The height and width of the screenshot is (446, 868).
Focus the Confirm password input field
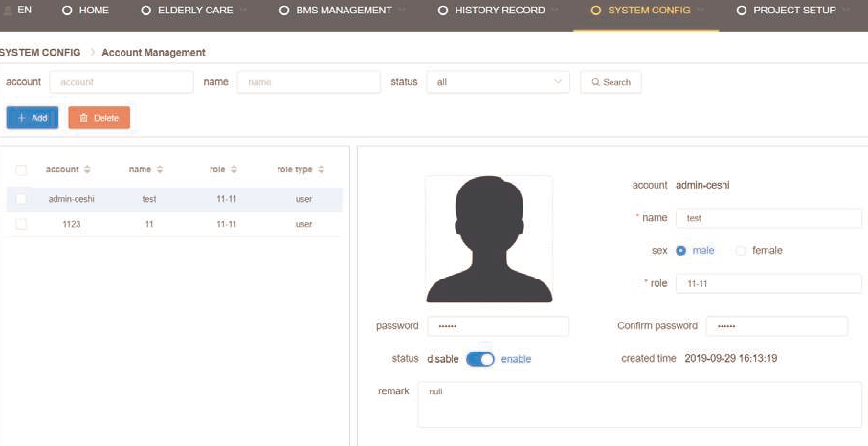(777, 326)
